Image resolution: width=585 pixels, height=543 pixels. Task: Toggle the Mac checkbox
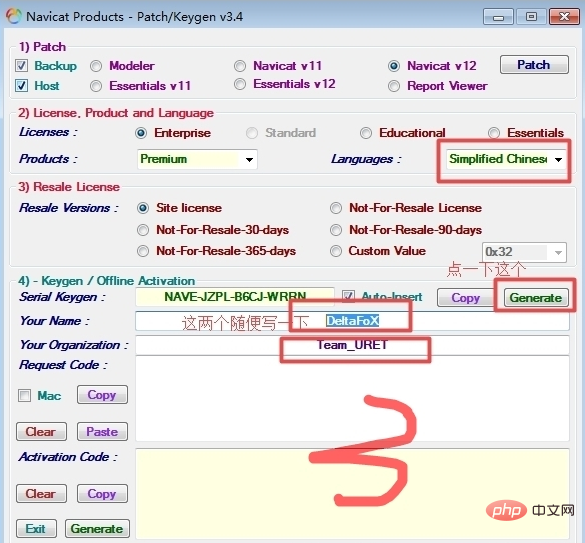pos(25,395)
